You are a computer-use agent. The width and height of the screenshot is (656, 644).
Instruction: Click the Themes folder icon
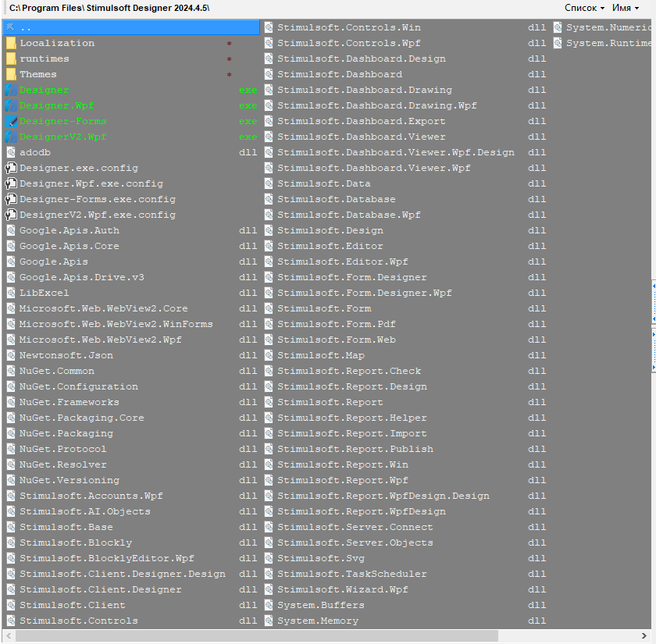11,74
